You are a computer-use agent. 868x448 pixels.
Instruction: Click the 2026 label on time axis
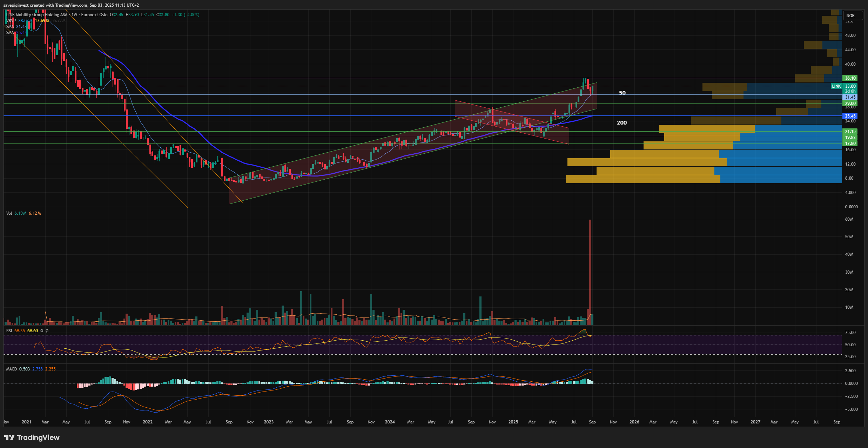pyautogui.click(x=634, y=422)
